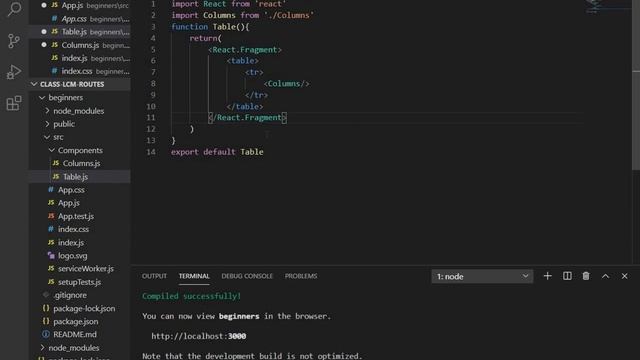
Task: Expand the root node_modules folder
Action: click(x=80, y=348)
